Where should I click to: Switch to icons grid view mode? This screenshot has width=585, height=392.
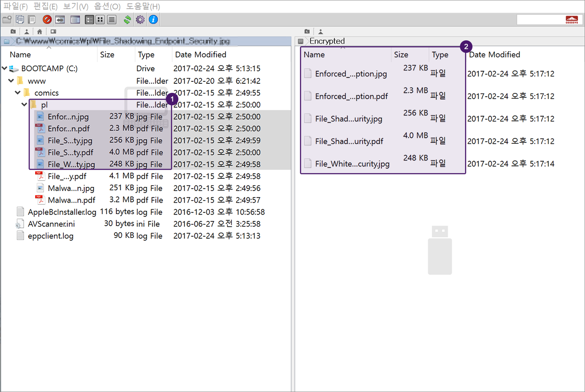100,20
